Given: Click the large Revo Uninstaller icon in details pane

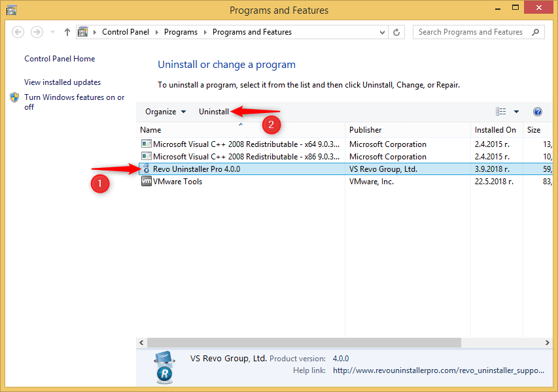Looking at the screenshot, I should [164, 367].
